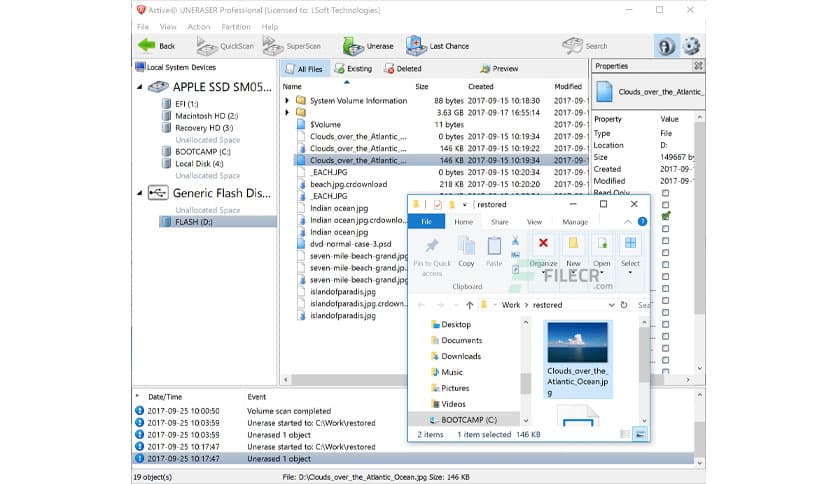The image size is (836, 484).
Task: Launch SuperScan from the toolbar
Action: coord(292,46)
